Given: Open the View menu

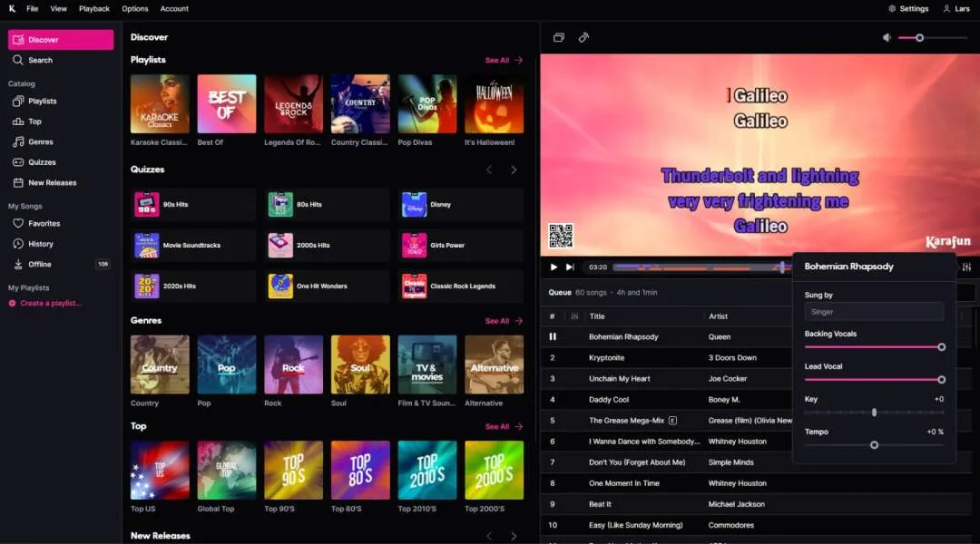Looking at the screenshot, I should pyautogui.click(x=58, y=9).
